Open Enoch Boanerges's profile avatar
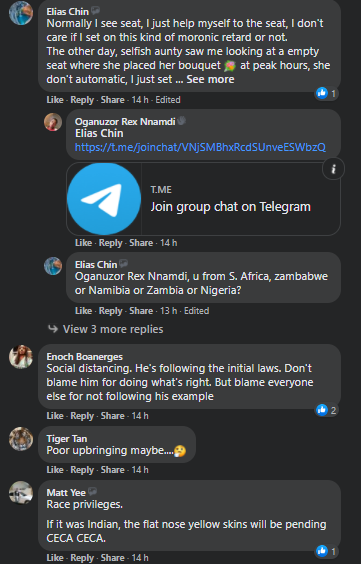This screenshot has height=564, width=361. coord(21,356)
